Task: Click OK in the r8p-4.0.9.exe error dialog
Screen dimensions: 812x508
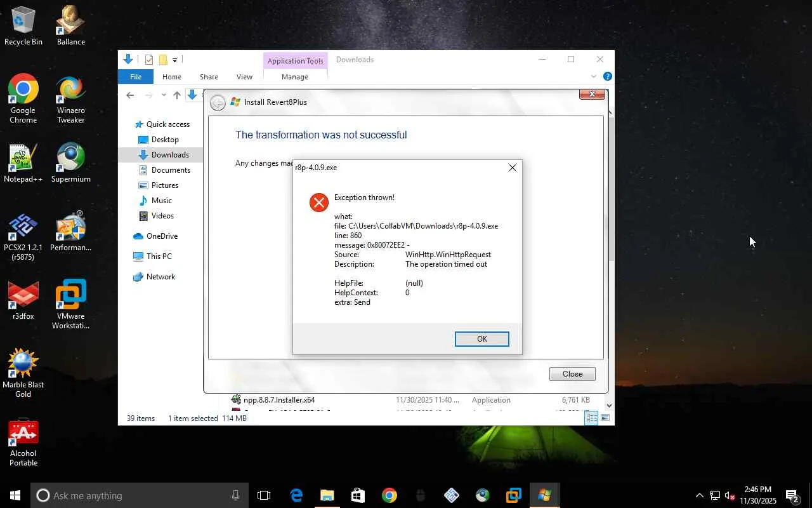Action: pos(481,339)
